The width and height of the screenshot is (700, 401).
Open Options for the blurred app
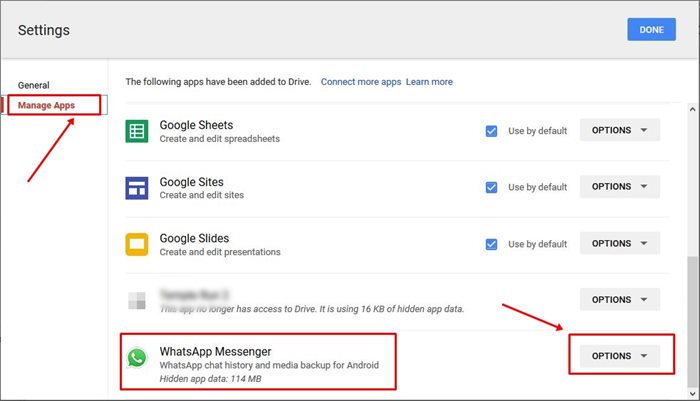coord(620,300)
